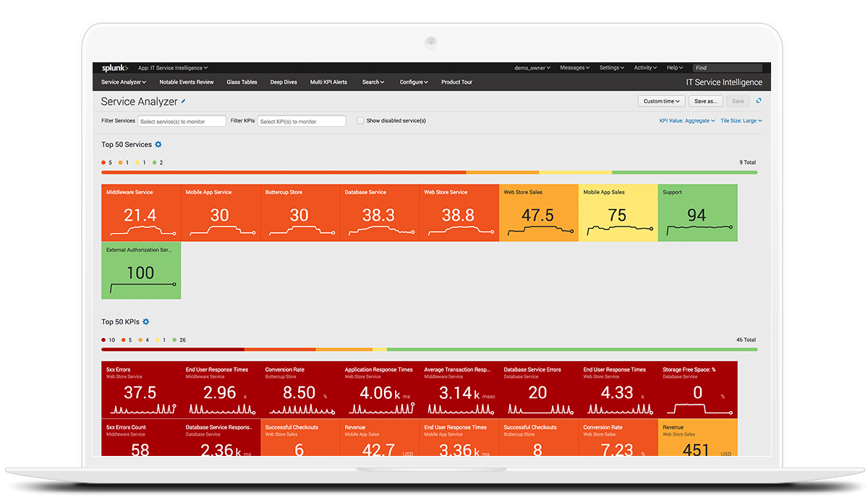Image resolution: width=868 pixels, height=503 pixels.
Task: Select Conversion Rate KPI tile for Buttercup Store
Action: tap(300, 389)
